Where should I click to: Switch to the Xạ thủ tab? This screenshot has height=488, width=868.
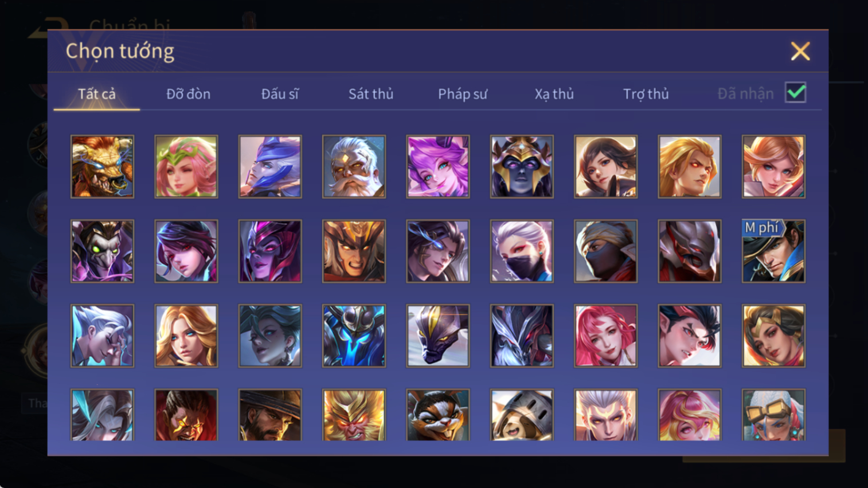(554, 94)
